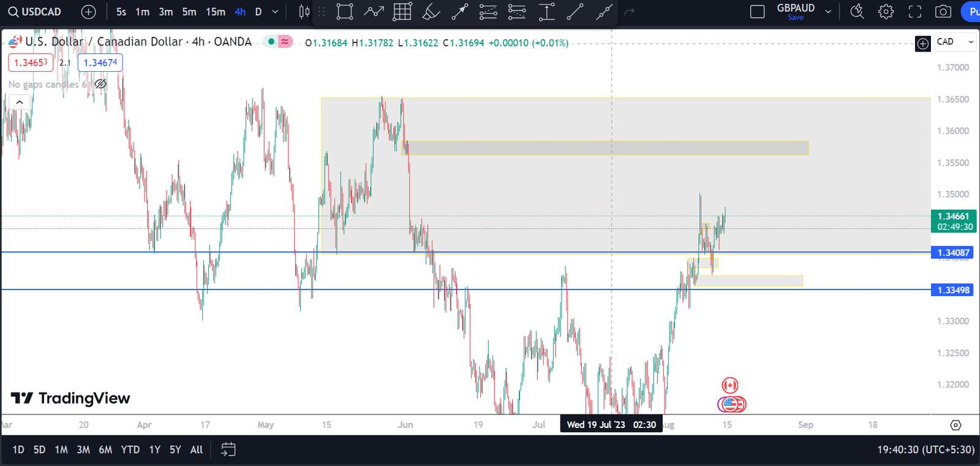Viewport: 980px width, 466px height.
Task: Open the candlestick chart style selector
Action: (x=304, y=12)
